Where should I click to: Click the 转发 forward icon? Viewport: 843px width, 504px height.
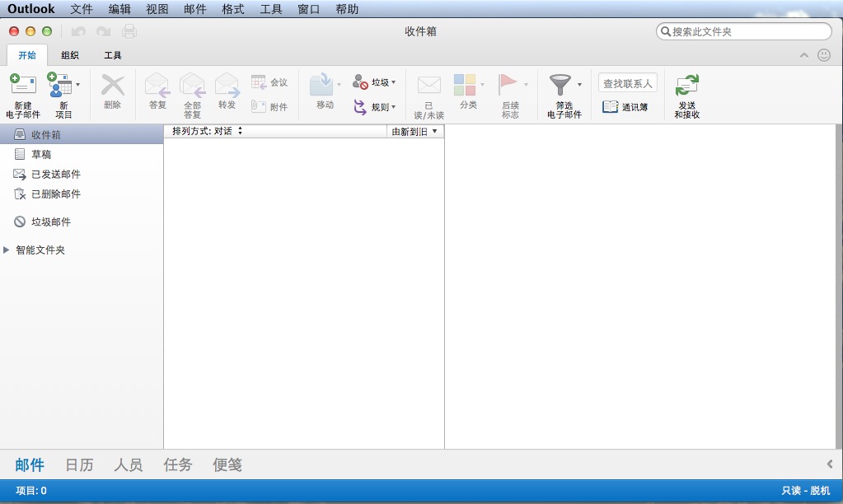tap(227, 86)
